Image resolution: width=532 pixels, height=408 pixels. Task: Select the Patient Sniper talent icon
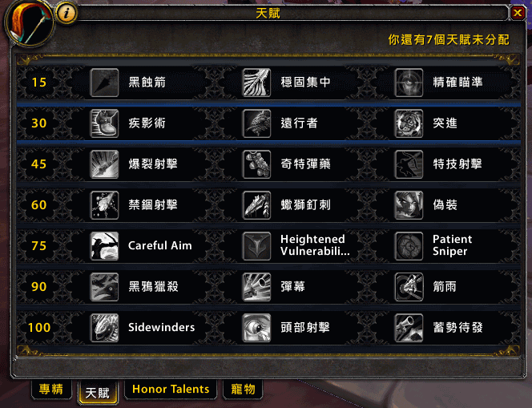(409, 246)
